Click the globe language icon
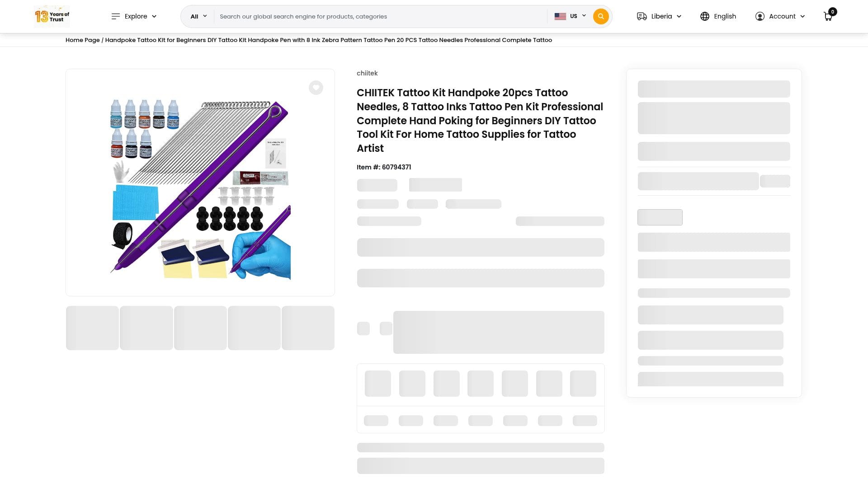This screenshot has width=868, height=488. [704, 16]
